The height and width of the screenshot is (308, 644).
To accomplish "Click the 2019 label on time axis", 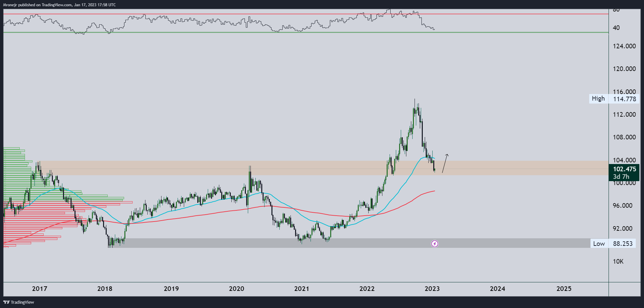I will 171,289.
